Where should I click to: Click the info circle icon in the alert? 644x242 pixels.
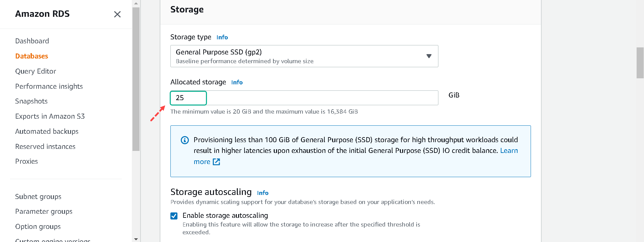pos(185,140)
